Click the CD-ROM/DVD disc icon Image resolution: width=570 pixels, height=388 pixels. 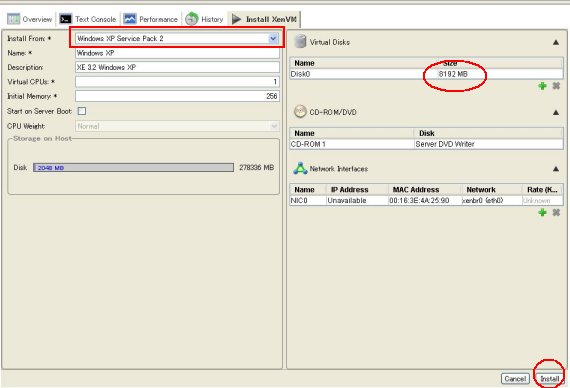point(300,111)
